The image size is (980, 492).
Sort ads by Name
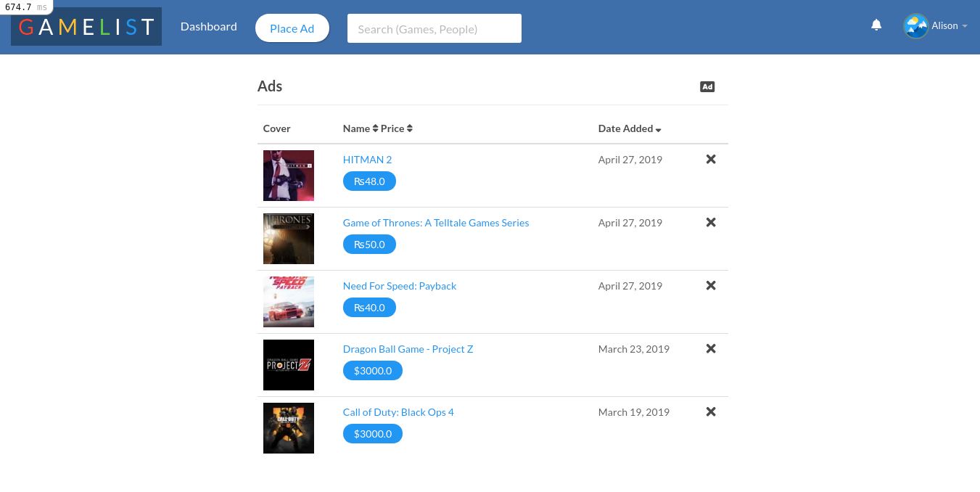(x=361, y=128)
